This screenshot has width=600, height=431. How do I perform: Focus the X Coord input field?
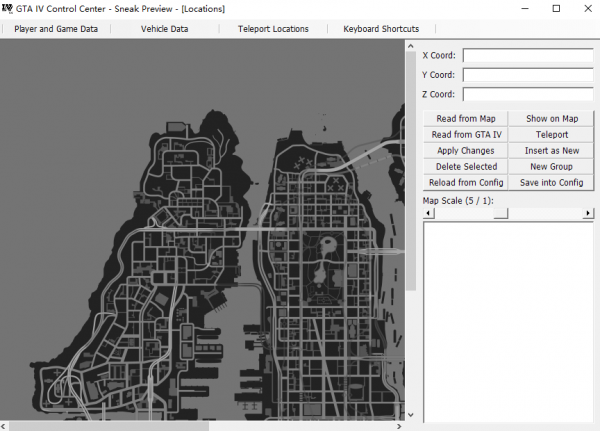tap(528, 56)
